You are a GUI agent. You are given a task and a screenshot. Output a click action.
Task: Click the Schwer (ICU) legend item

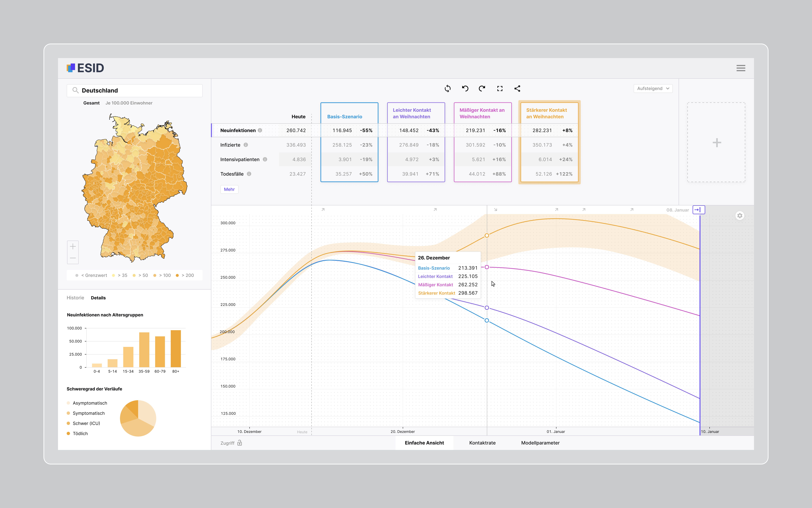click(83, 423)
